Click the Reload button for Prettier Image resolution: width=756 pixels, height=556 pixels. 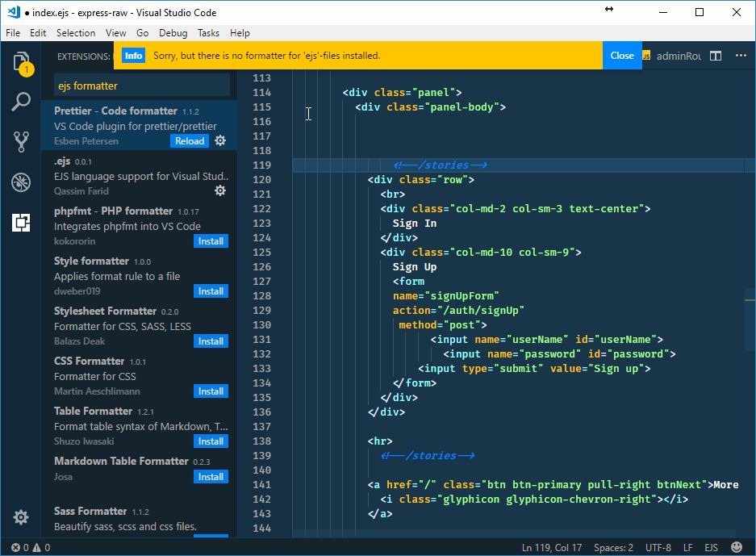[190, 140]
